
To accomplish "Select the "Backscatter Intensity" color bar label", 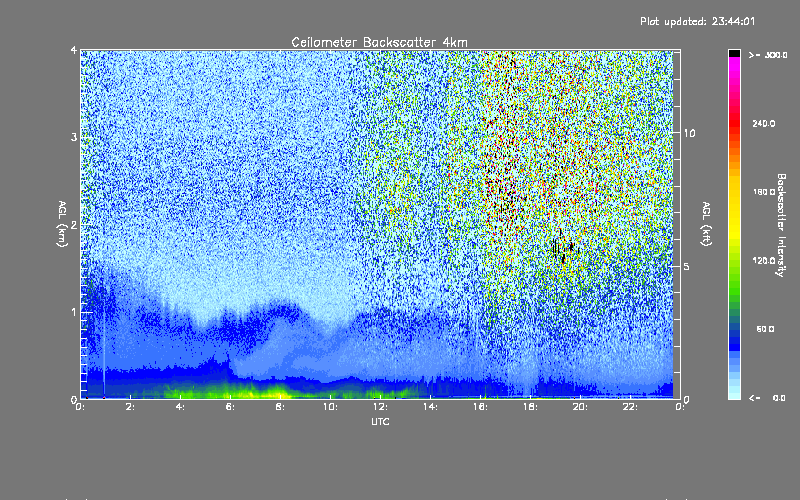I will point(781,225).
